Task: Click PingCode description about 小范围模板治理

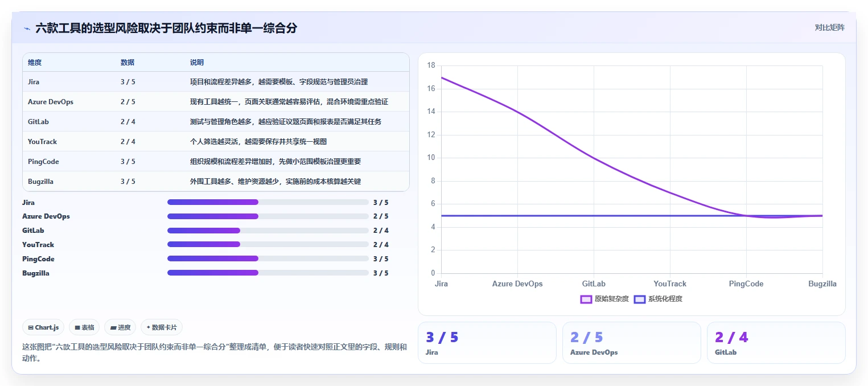Action: pos(275,162)
